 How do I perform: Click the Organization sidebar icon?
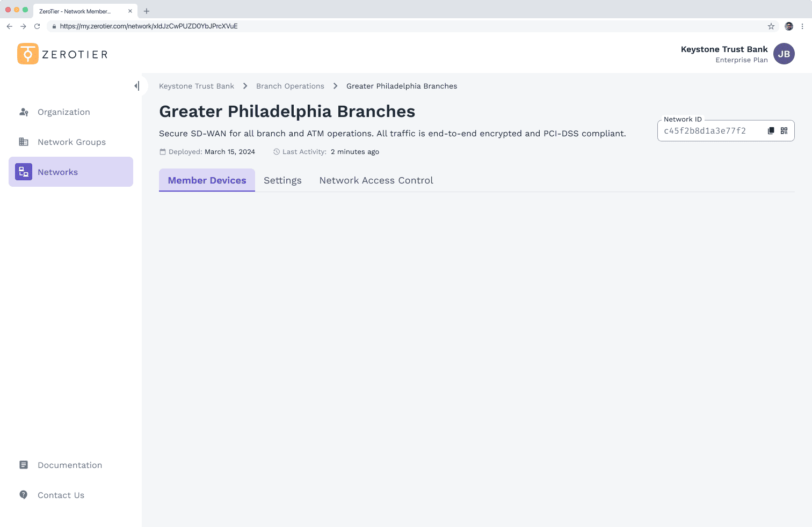(x=24, y=112)
